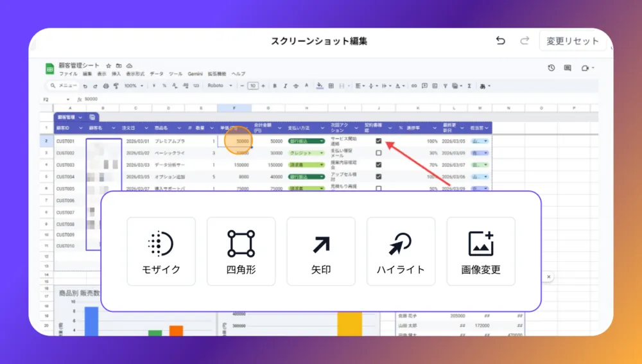The width and height of the screenshot is (642, 364).
Task: Open the version history clock icon
Action: tap(551, 68)
